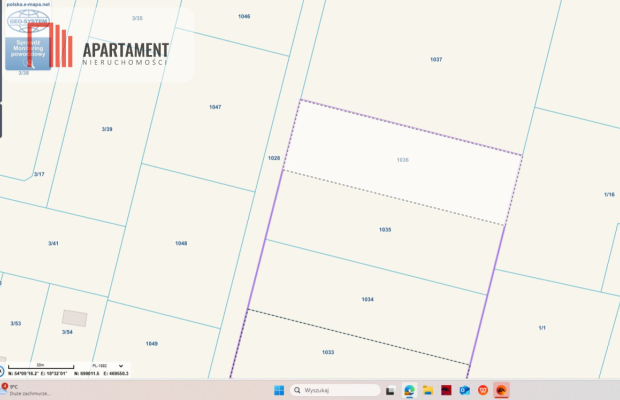Open the Edge browser from taskbar
Screen dimensions: 620x400
[409, 390]
